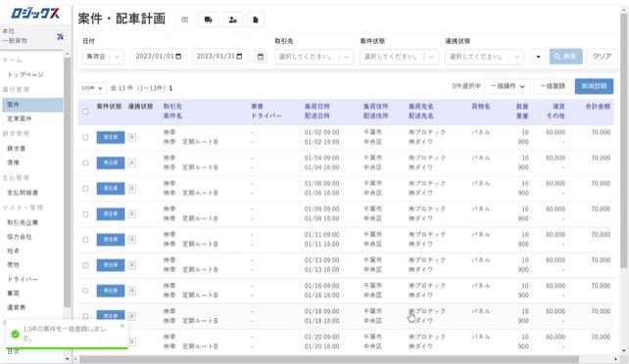Open トップページ in the sidebar
The image size is (629, 364).
25,74
